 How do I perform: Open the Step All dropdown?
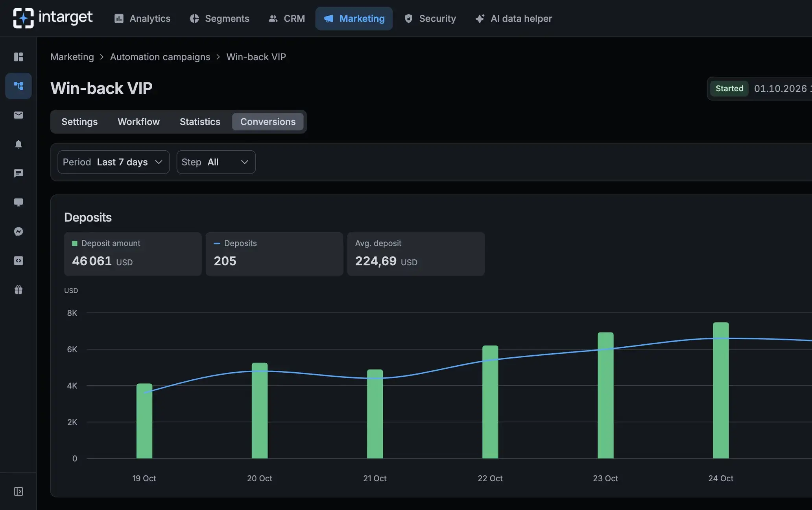click(216, 162)
